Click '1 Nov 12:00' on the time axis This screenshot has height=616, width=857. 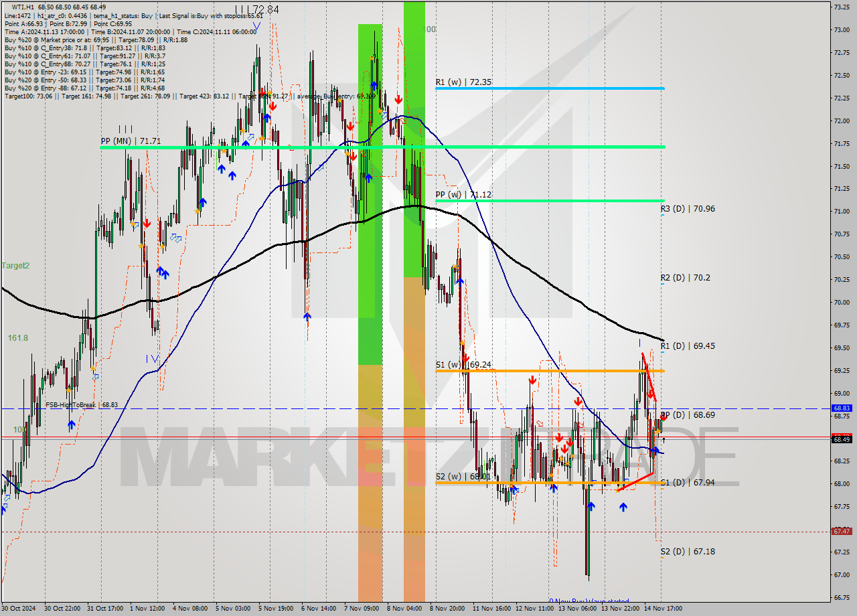coord(148,609)
